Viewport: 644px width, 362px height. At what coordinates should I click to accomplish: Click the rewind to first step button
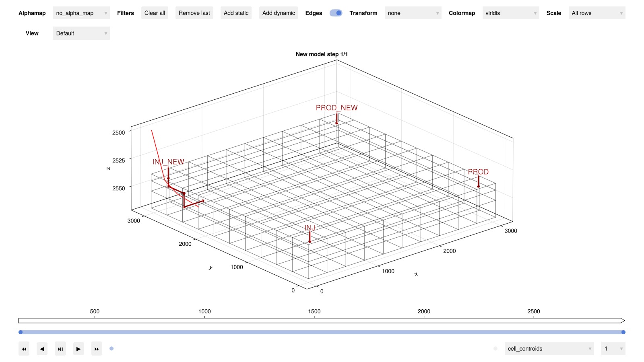24,349
